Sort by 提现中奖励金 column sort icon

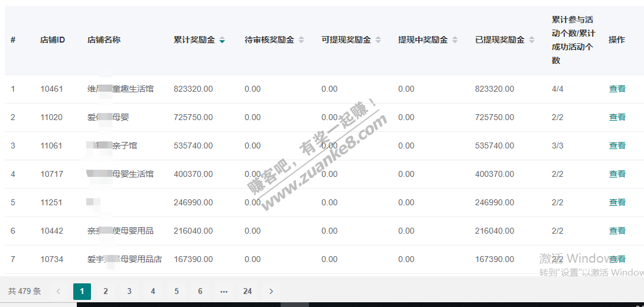click(x=455, y=40)
